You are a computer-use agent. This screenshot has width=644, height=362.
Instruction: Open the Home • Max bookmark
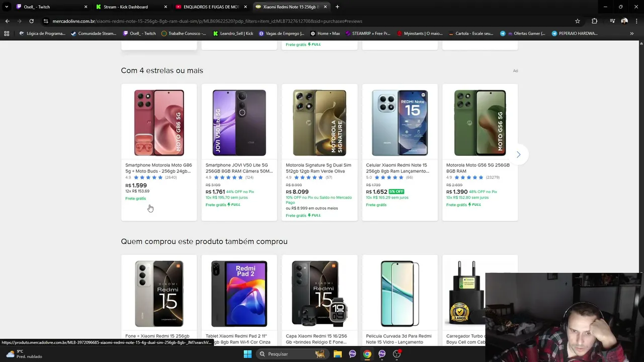pos(325,34)
